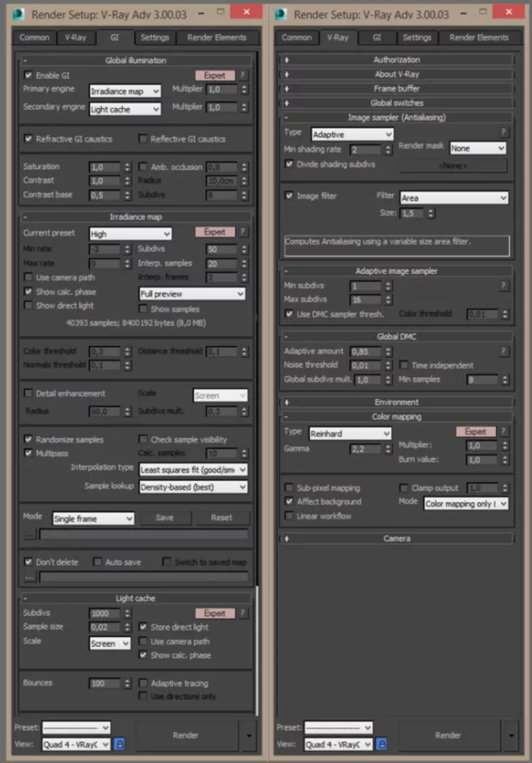
Task: Click the Adaptive image sampler help button
Action: [504, 286]
